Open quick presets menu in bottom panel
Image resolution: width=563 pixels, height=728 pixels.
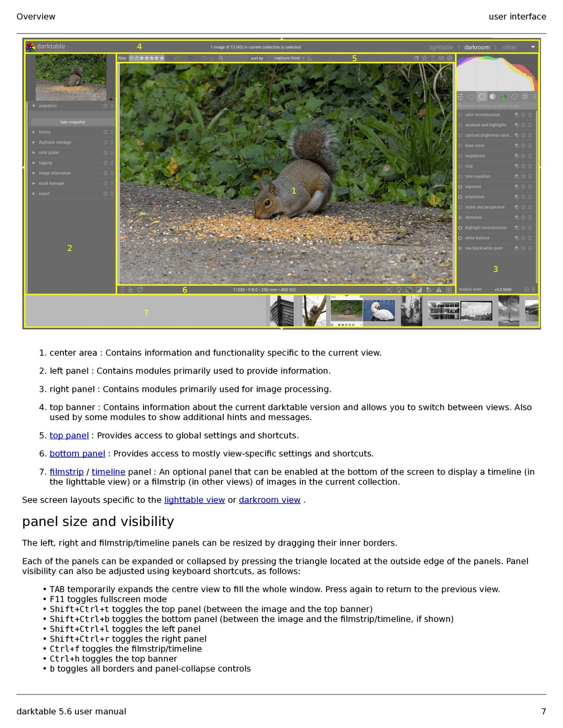122,290
